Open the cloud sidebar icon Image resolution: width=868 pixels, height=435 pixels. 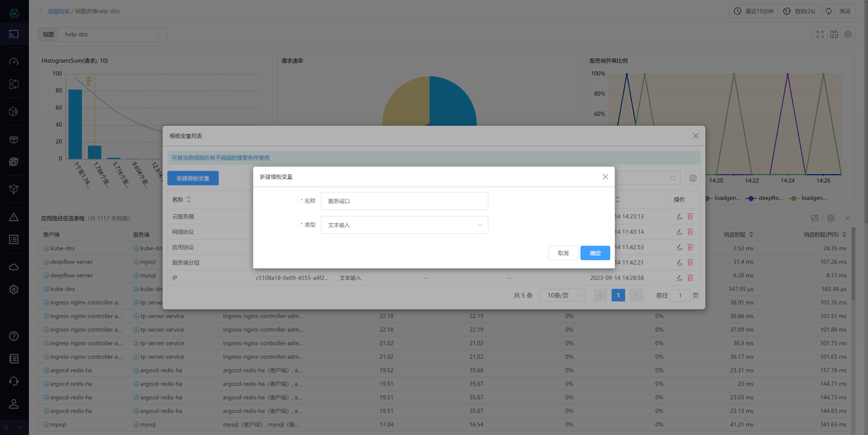click(14, 267)
